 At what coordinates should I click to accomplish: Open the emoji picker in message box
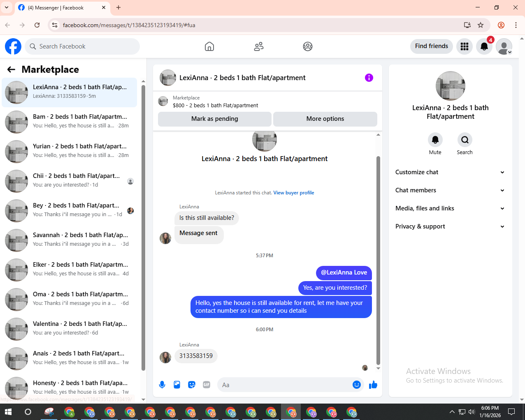pos(357,385)
